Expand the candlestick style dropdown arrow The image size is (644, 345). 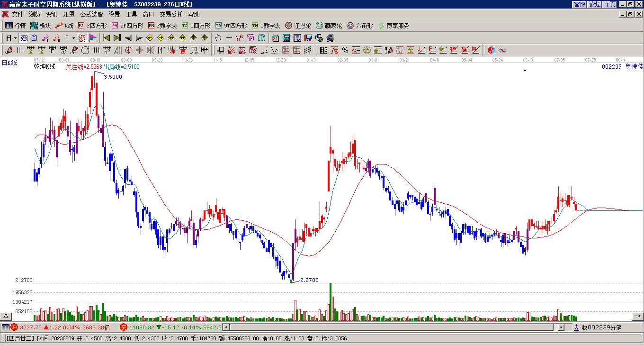(x=74, y=38)
